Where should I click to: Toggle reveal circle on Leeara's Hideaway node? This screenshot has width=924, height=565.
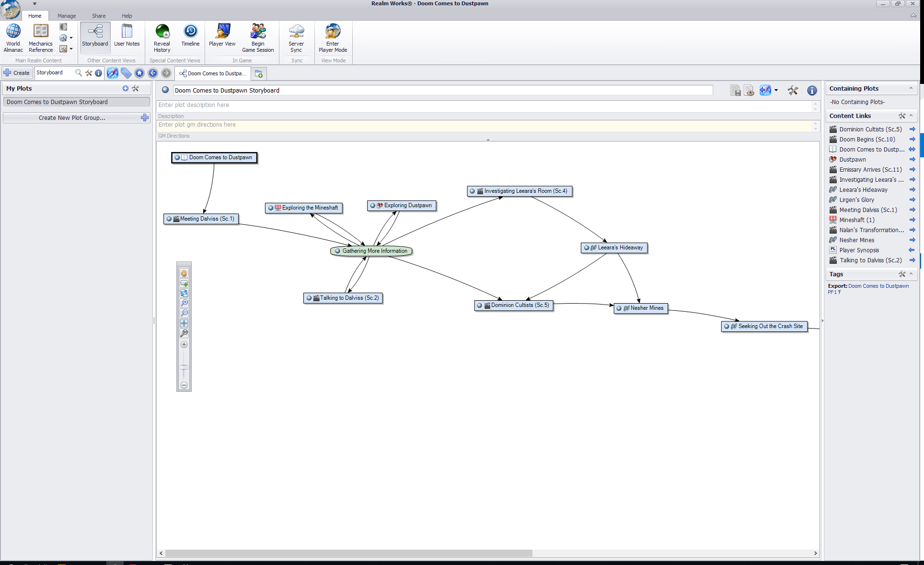(x=587, y=247)
